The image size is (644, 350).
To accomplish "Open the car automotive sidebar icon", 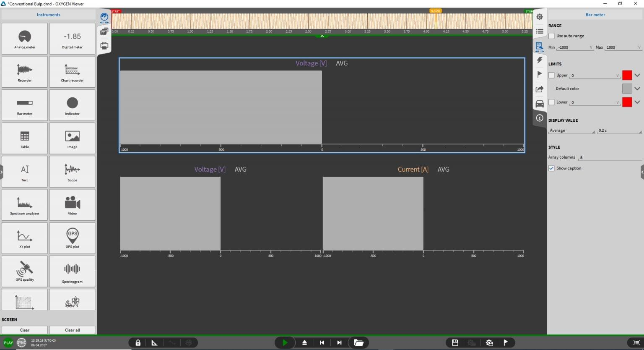I will 540,104.
